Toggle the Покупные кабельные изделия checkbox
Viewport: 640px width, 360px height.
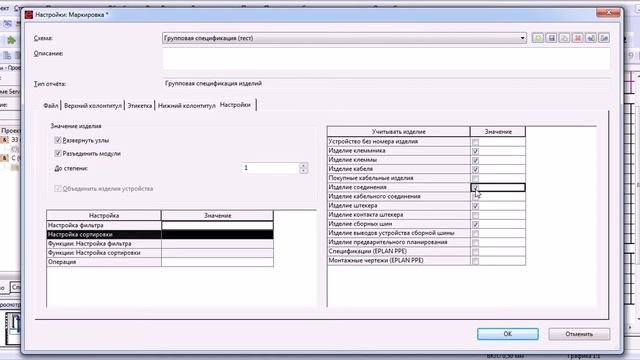pyautogui.click(x=476, y=179)
